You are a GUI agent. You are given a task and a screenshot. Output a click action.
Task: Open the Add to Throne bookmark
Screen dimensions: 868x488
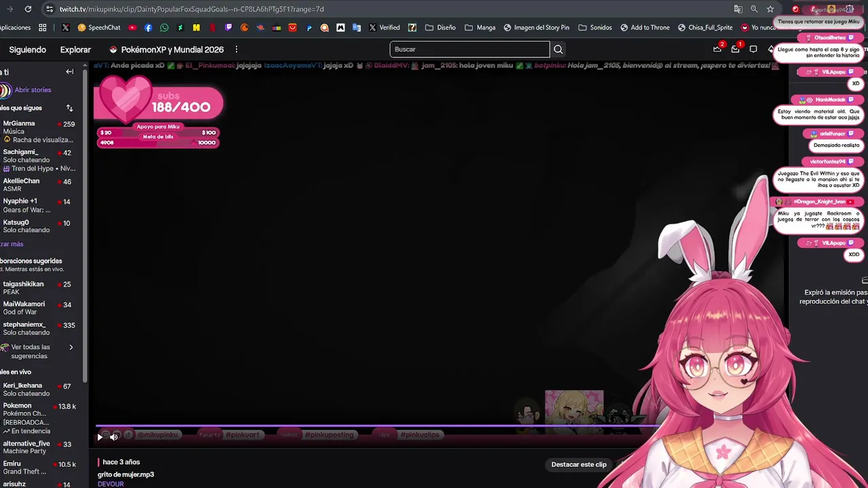pos(645,28)
